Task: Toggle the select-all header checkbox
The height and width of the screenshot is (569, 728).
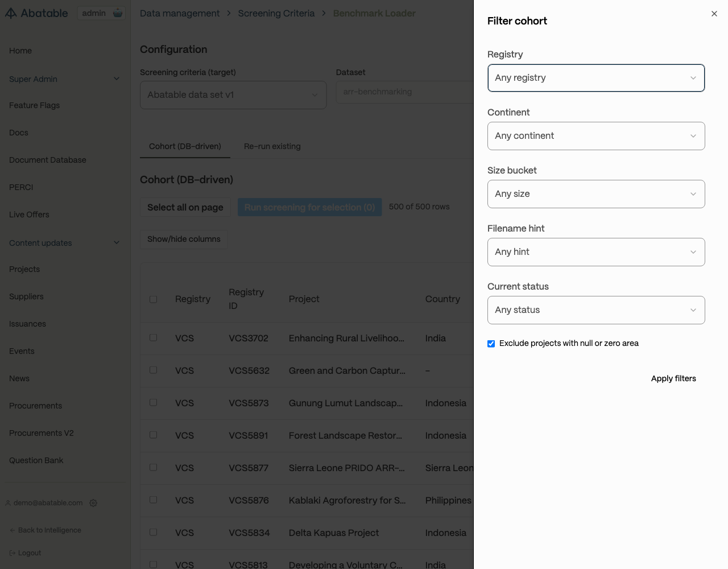Action: pos(153,299)
